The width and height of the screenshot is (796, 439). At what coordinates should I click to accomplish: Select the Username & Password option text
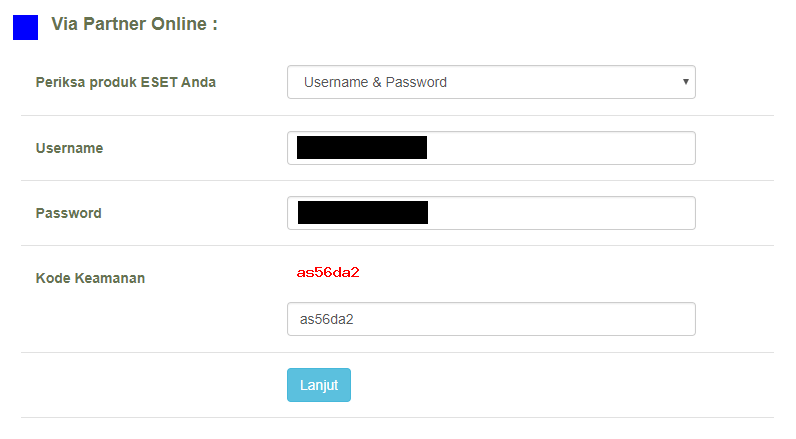tap(375, 82)
